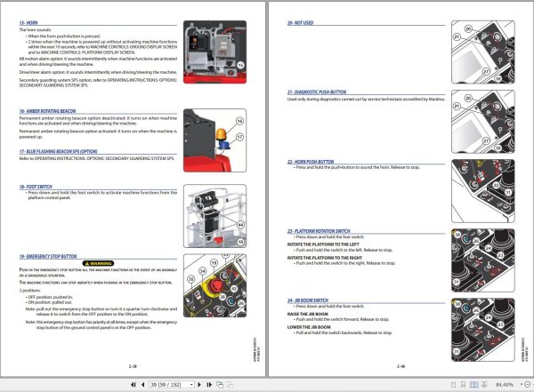Click the diagnostic push-button illustration
The width and height of the screenshot is (534, 392).
[x=483, y=122]
